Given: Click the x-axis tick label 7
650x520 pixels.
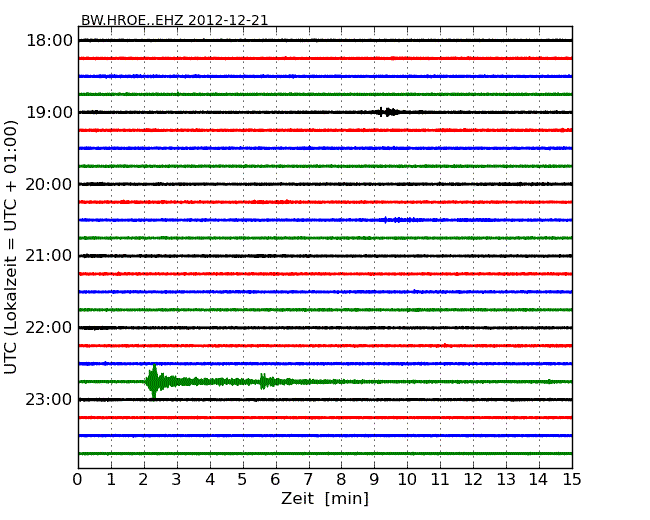Looking at the screenshot, I should coord(308,480).
